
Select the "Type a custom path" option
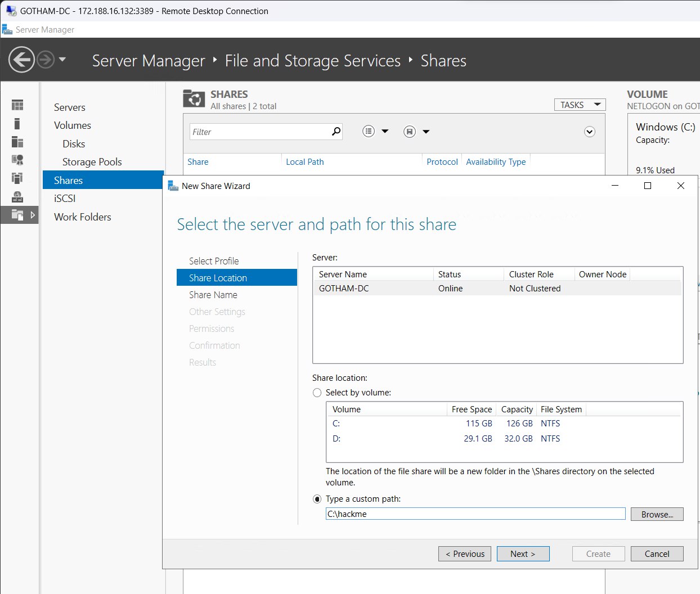click(317, 499)
